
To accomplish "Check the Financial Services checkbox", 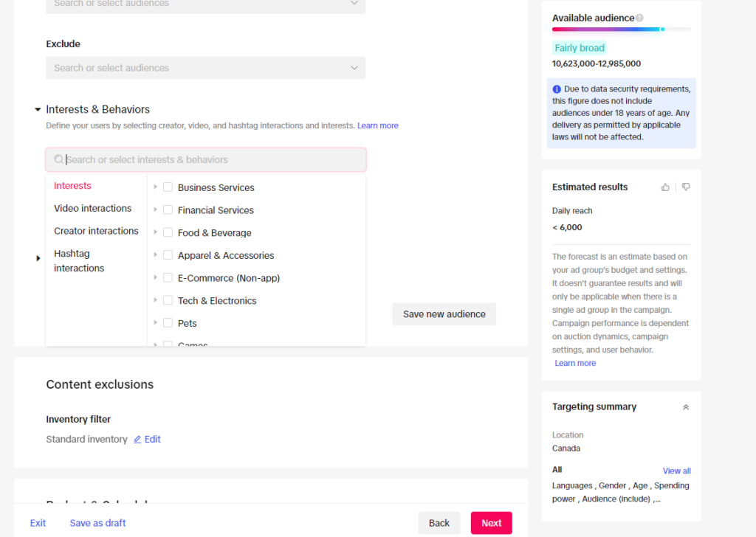I will (168, 209).
